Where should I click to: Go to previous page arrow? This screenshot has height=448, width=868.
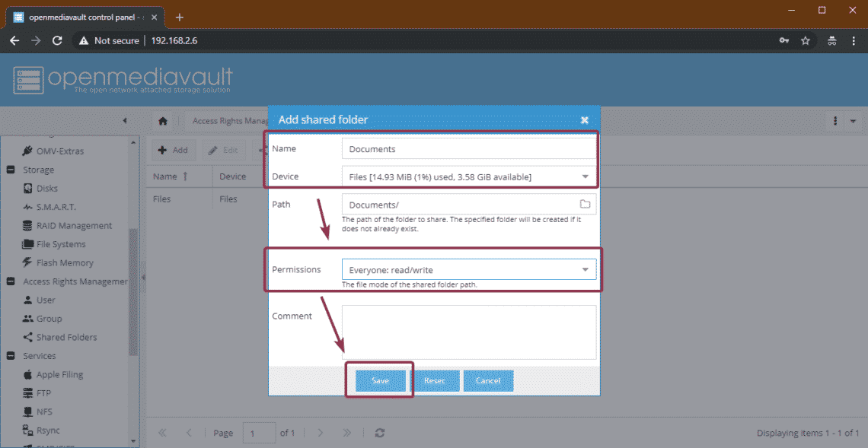[x=190, y=433]
